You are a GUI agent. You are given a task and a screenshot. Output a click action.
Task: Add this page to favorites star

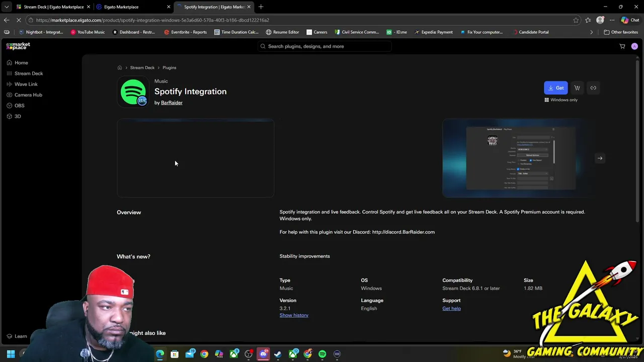576,20
